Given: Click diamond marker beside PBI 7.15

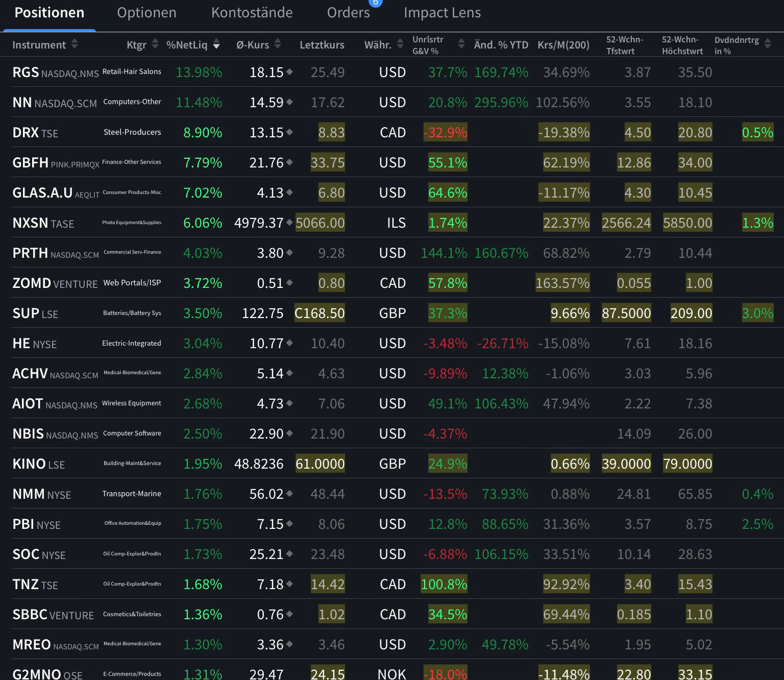Looking at the screenshot, I should pyautogui.click(x=289, y=524).
